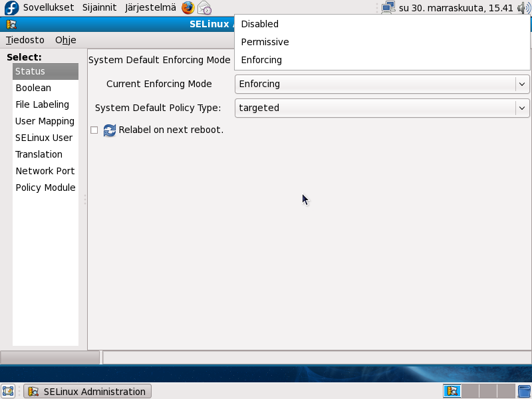Select Disabled from the dropdown list

tap(260, 24)
